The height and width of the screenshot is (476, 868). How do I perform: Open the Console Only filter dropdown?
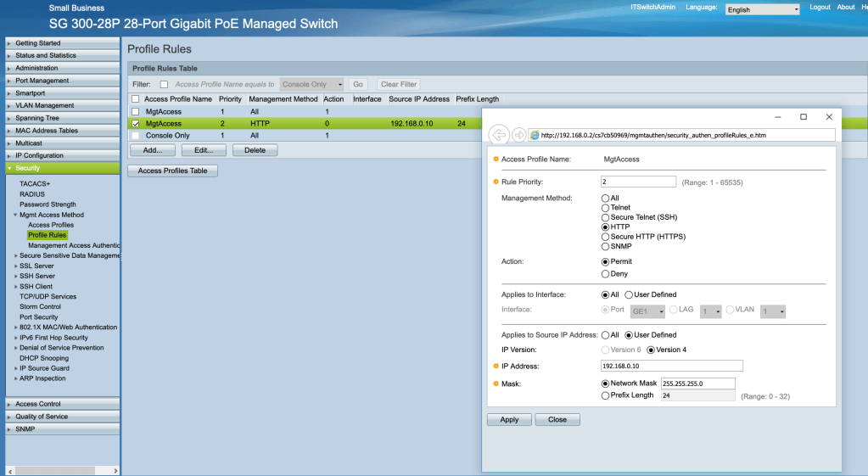(312, 85)
